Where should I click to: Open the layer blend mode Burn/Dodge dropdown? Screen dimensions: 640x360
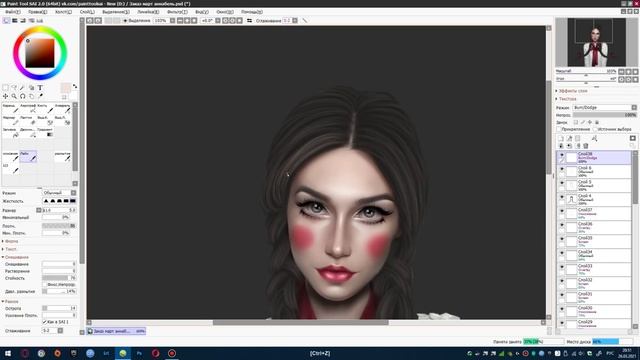[604, 108]
